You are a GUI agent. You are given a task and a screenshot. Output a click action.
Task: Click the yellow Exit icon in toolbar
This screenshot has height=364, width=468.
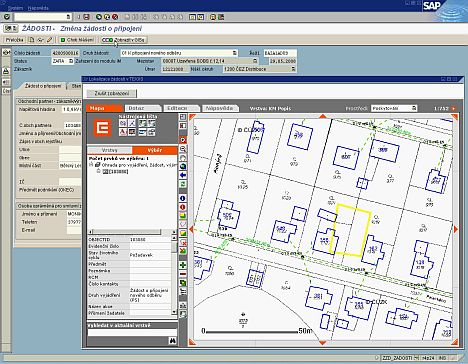pos(107,17)
